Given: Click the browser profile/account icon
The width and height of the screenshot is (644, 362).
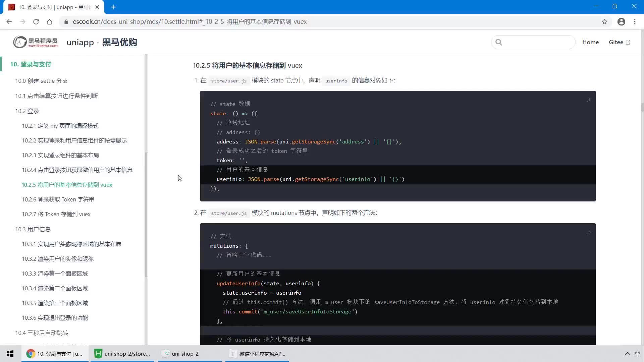Looking at the screenshot, I should 622,21.
